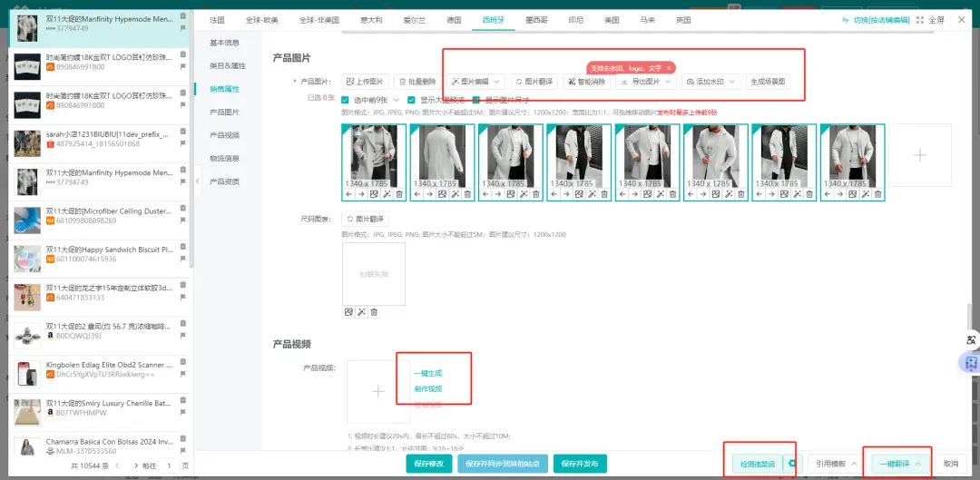Click the 批量删除 batch delete button

[417, 82]
